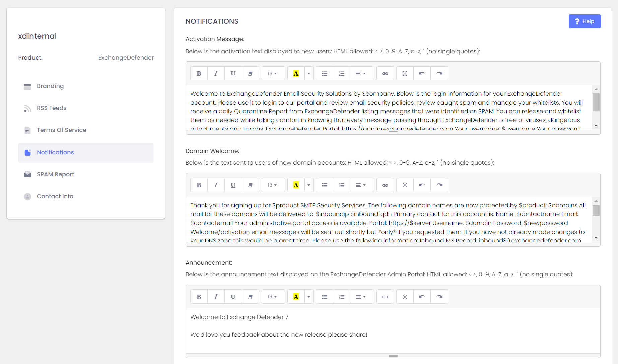
Task: Open the font color dropdown in the Domain Welcome editor
Action: pos(308,185)
